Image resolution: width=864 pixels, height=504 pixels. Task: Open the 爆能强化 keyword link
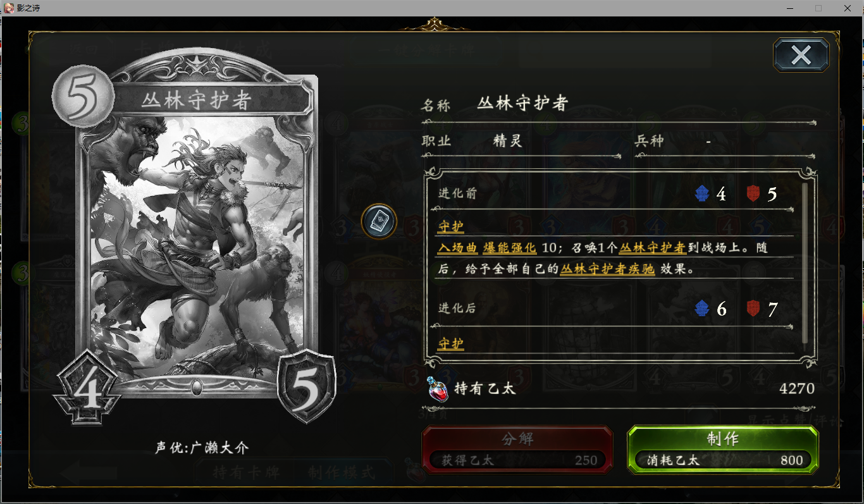509,249
